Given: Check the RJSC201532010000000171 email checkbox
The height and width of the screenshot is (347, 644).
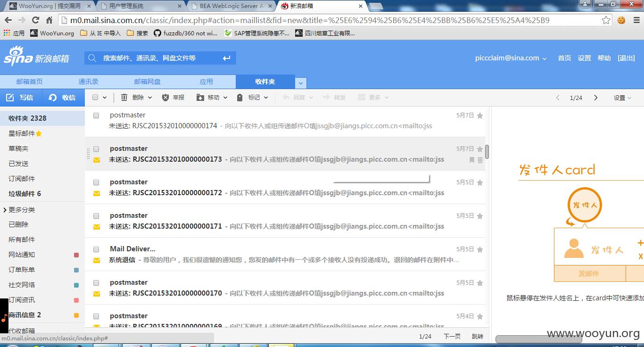Looking at the screenshot, I should [96, 216].
